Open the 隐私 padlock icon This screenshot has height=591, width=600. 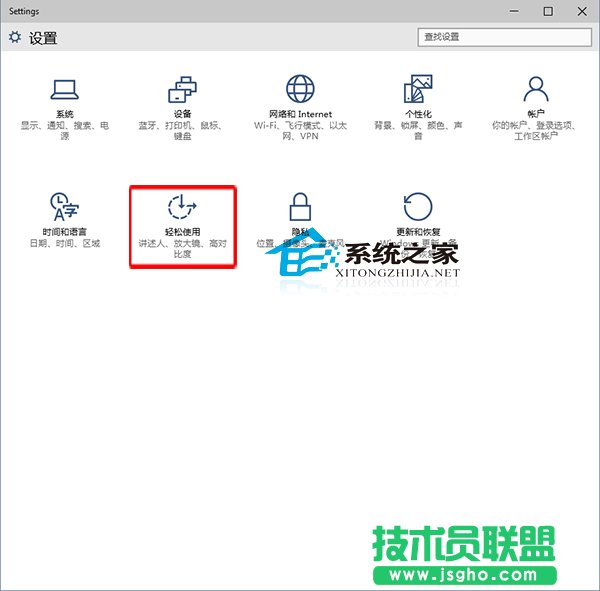[x=300, y=207]
